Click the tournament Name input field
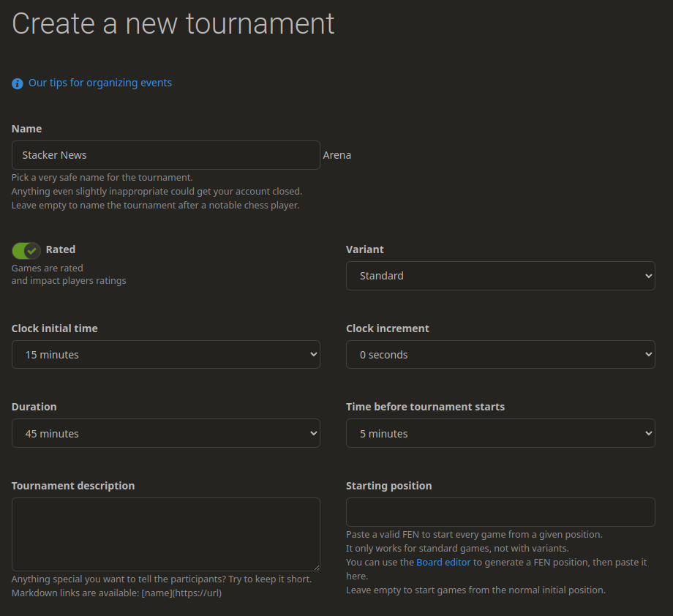Screen dimensions: 673x616 pos(165,155)
